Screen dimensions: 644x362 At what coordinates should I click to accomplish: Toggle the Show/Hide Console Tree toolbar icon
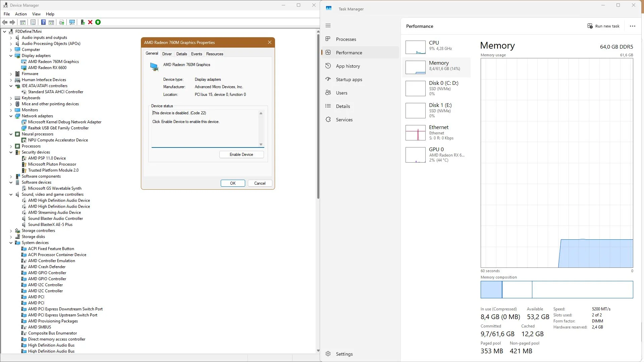pyautogui.click(x=23, y=22)
